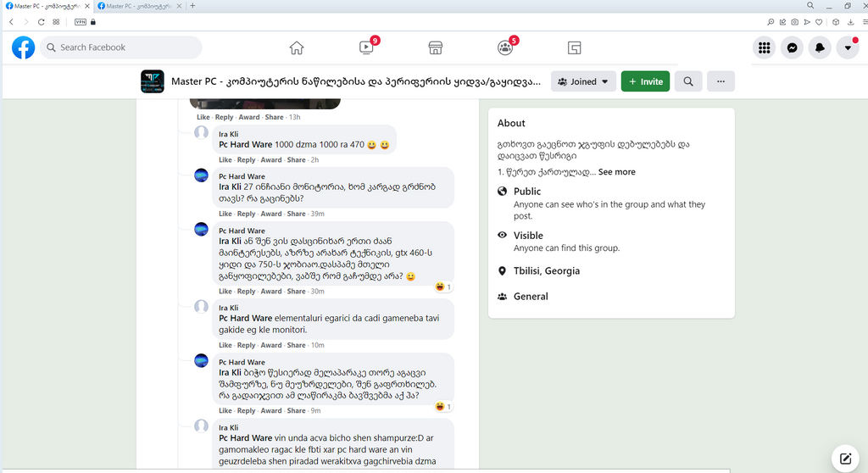
Task: Go forward with browser forward arrow
Action: pyautogui.click(x=26, y=22)
